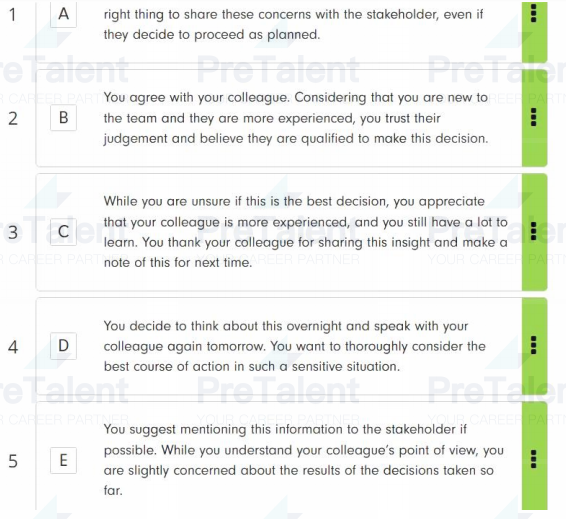The height and width of the screenshot is (519, 566).
Task: Select the letter C badge
Action: 64,232
